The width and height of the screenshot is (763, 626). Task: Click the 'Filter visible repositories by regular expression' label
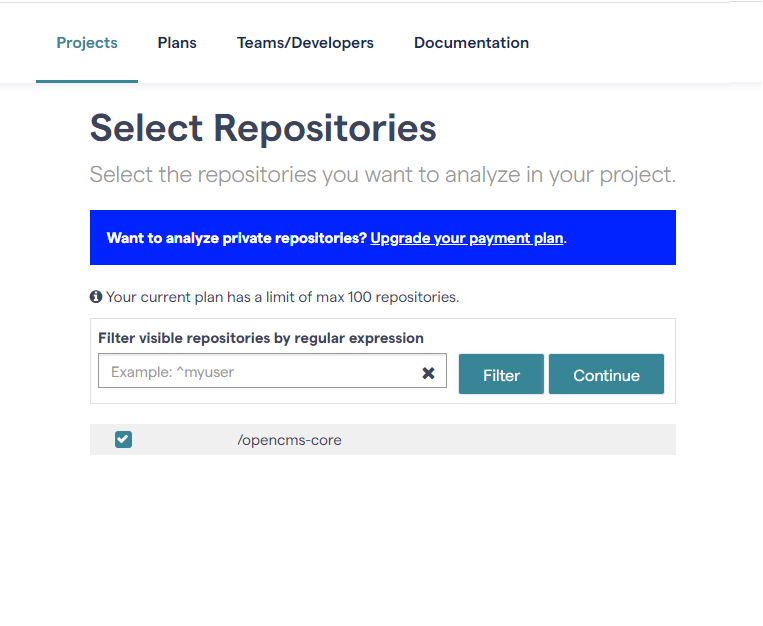tap(261, 338)
